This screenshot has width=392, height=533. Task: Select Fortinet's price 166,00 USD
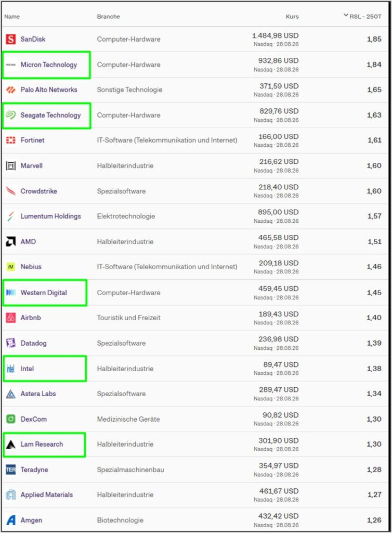pos(279,137)
